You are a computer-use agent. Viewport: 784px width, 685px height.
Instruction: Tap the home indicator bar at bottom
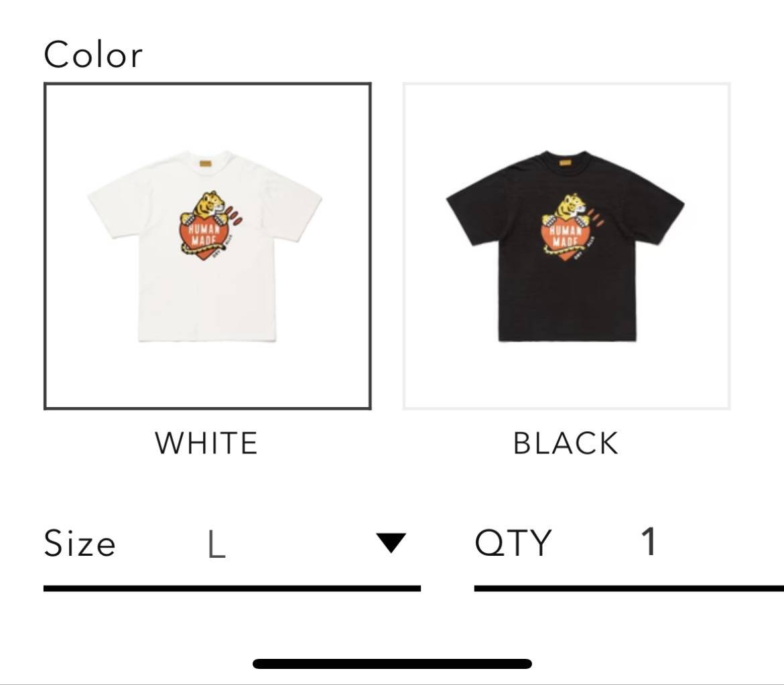[x=392, y=664]
